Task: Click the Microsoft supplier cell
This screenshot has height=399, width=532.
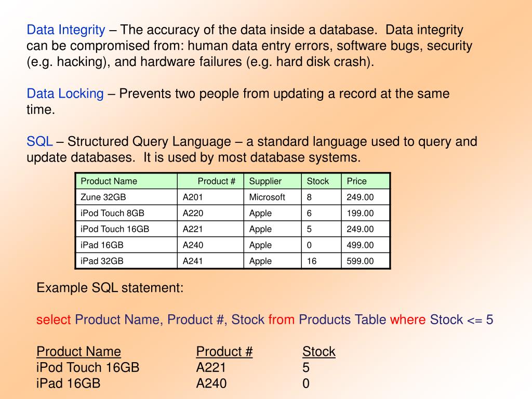Action: 272,197
